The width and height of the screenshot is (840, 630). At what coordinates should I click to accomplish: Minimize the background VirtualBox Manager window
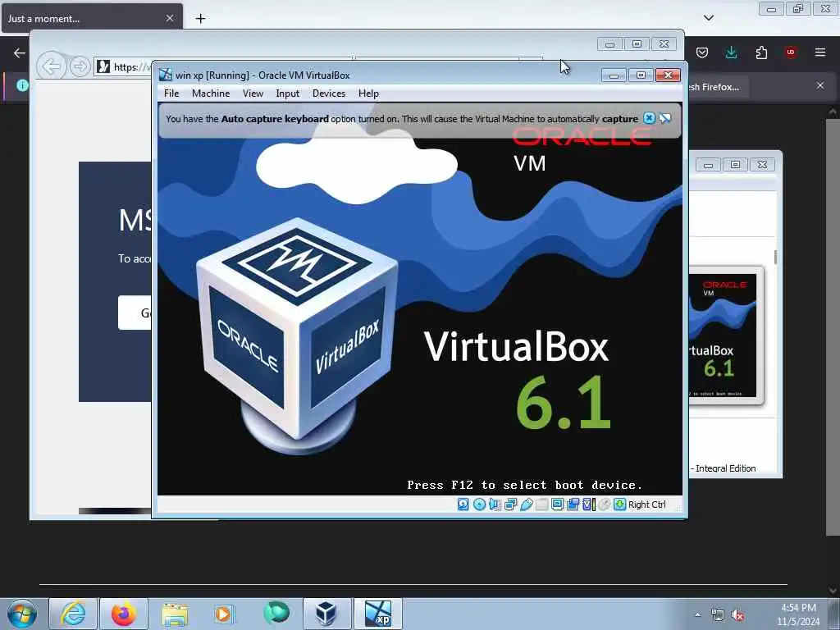tap(708, 165)
